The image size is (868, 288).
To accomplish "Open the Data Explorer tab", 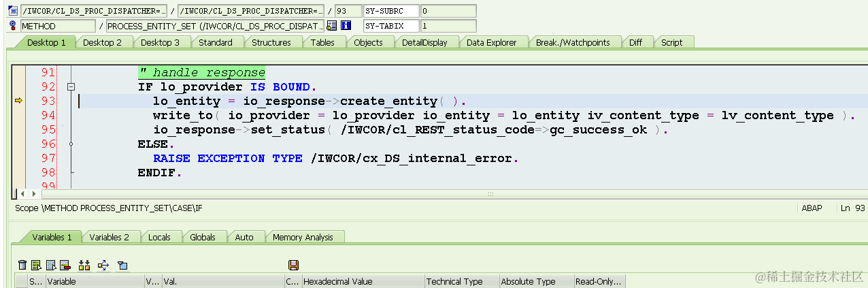I will point(492,42).
